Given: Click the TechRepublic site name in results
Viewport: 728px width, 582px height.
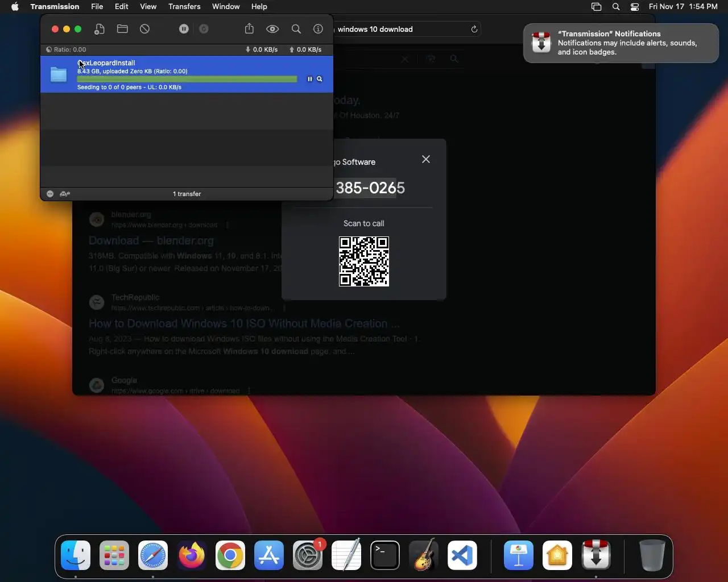Looking at the screenshot, I should coord(135,297).
